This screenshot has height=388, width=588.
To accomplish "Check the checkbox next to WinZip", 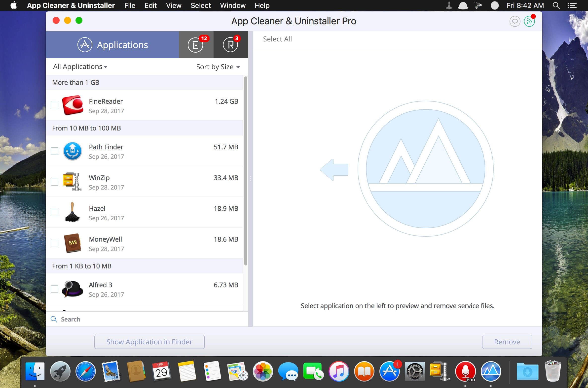I will [x=54, y=182].
